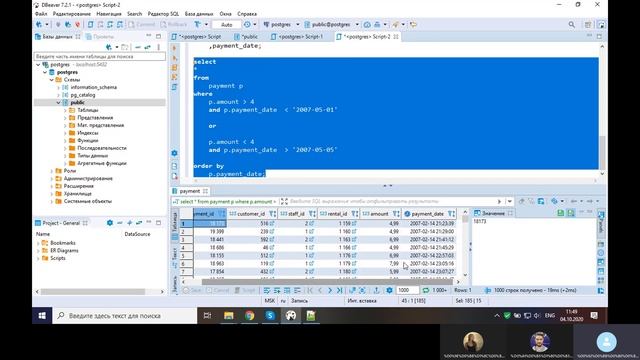Open Значение value panel tab
Viewport: 640px width, 360px height.
click(493, 213)
